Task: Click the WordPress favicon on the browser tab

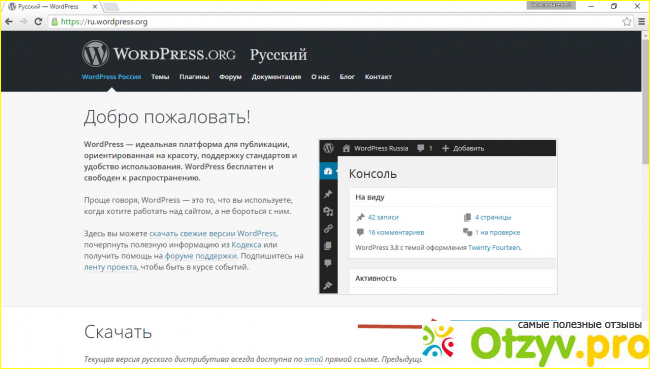Action: (x=12, y=7)
